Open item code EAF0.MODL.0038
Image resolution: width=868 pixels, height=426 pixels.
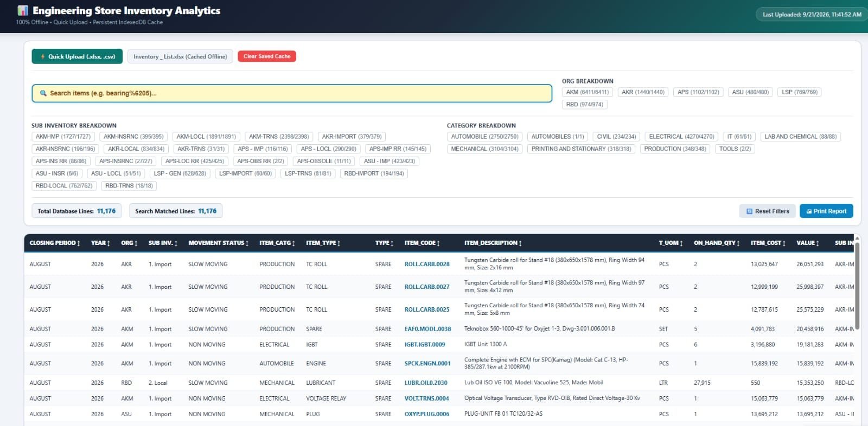tap(427, 329)
